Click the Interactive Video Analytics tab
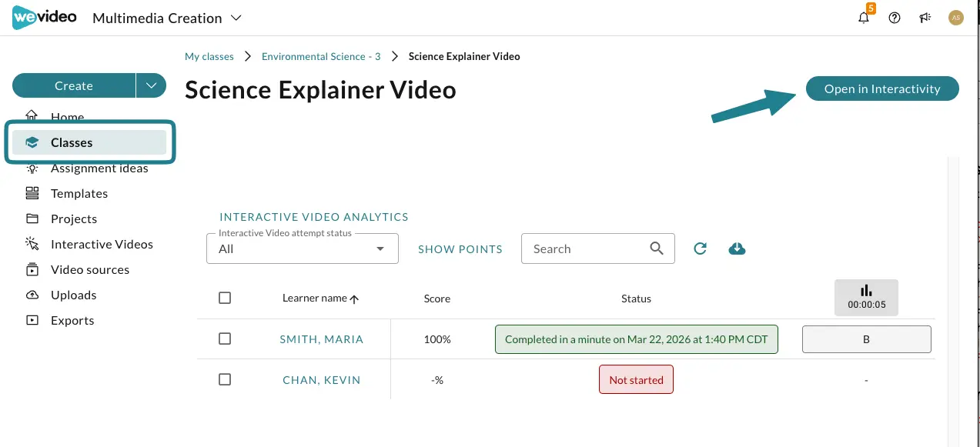 tap(314, 217)
